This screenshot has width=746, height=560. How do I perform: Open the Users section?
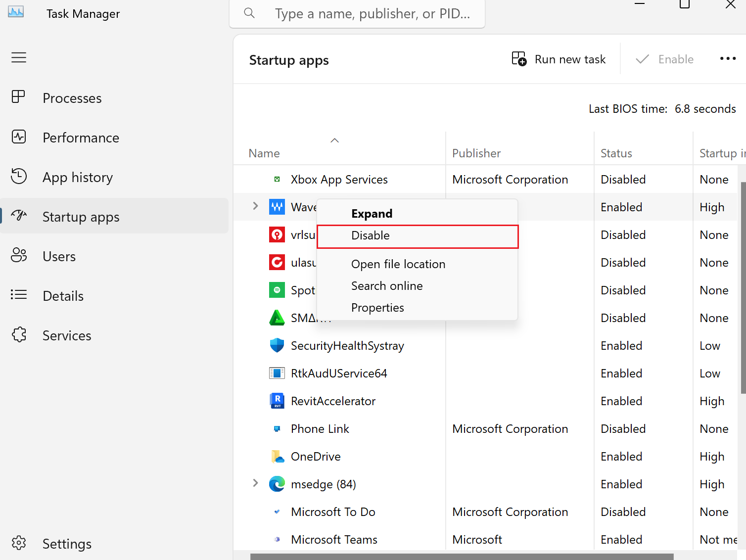coord(59,256)
